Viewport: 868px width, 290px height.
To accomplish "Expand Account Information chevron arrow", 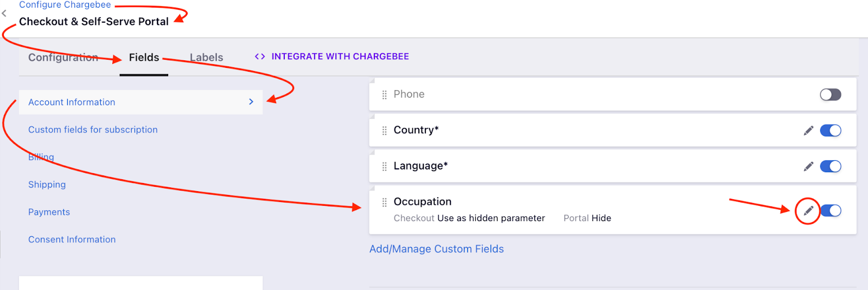I will [x=251, y=102].
